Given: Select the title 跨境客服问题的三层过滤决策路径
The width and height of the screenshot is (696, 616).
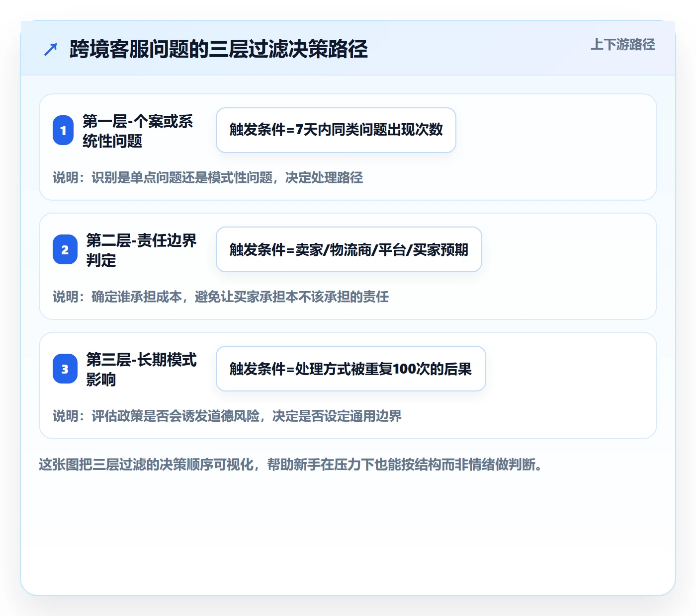Looking at the screenshot, I should [219, 49].
